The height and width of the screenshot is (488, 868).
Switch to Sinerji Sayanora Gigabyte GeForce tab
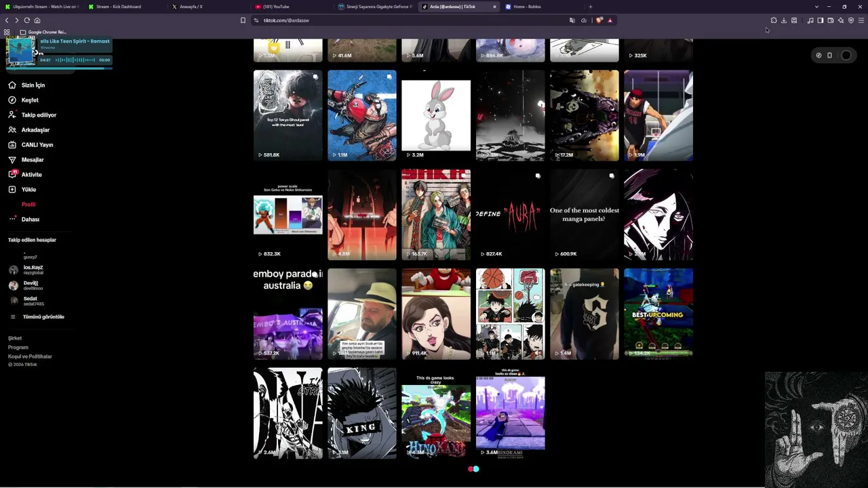pyautogui.click(x=375, y=7)
